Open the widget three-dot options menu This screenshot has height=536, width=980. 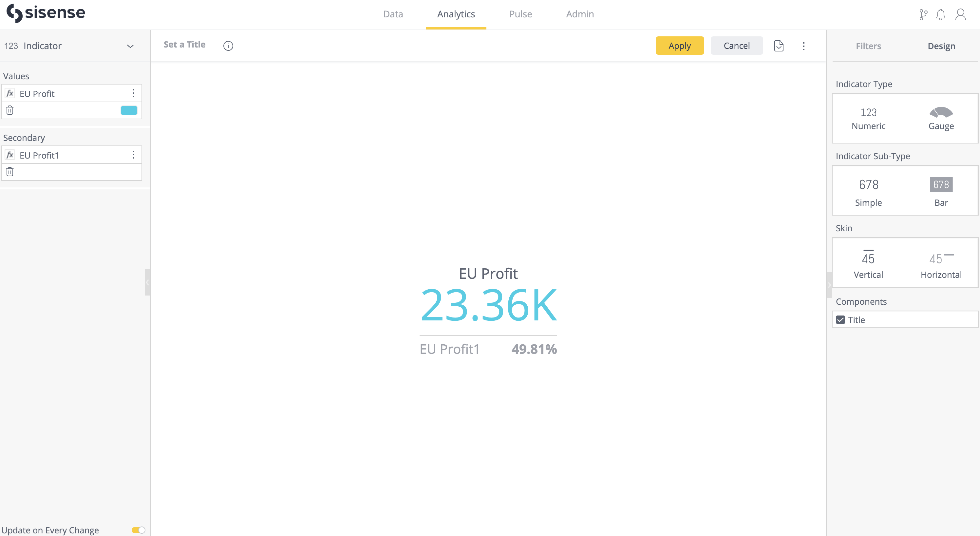(803, 46)
